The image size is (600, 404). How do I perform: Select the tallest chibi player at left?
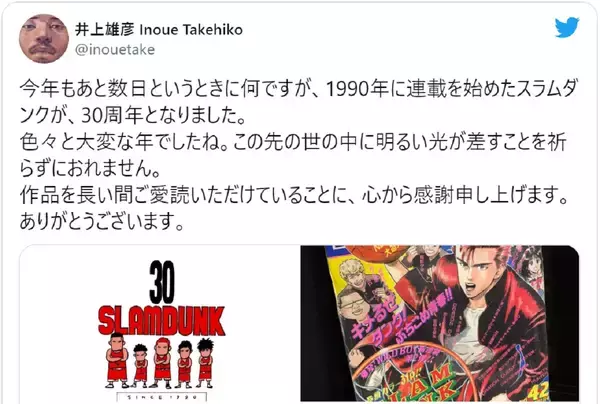(117, 360)
